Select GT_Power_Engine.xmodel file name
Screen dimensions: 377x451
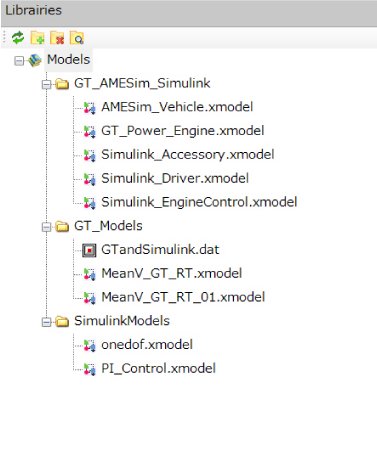click(x=183, y=131)
